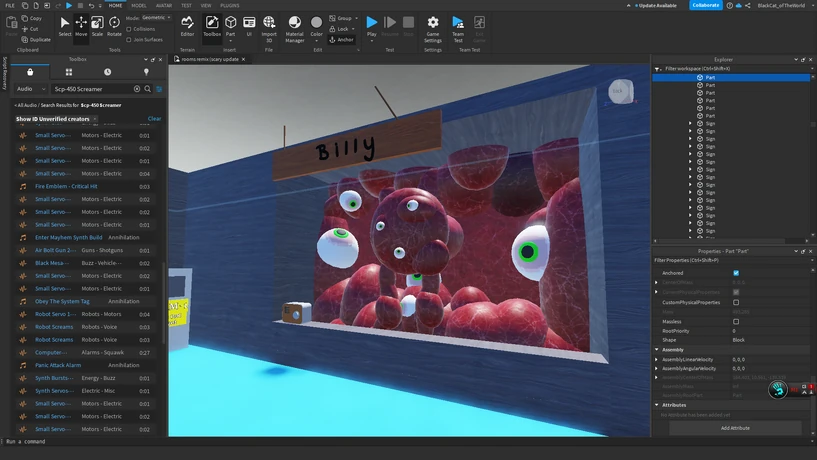Click the Add Attribute button
817x460 pixels.
click(735, 428)
